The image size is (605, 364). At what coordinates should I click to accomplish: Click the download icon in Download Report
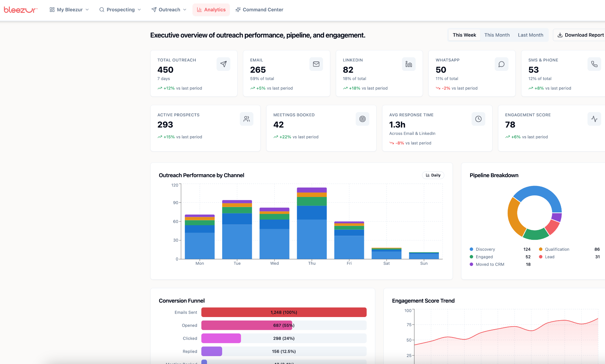[560, 35]
